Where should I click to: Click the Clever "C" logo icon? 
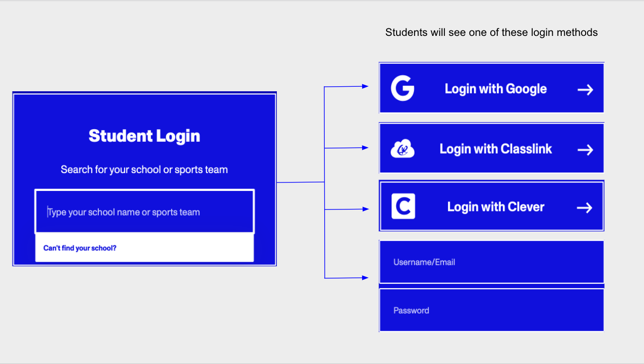point(403,206)
